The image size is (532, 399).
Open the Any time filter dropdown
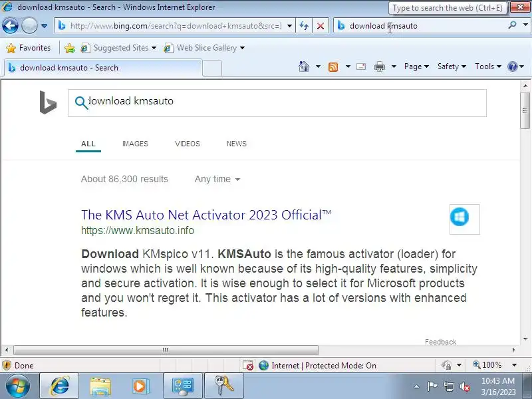point(217,179)
